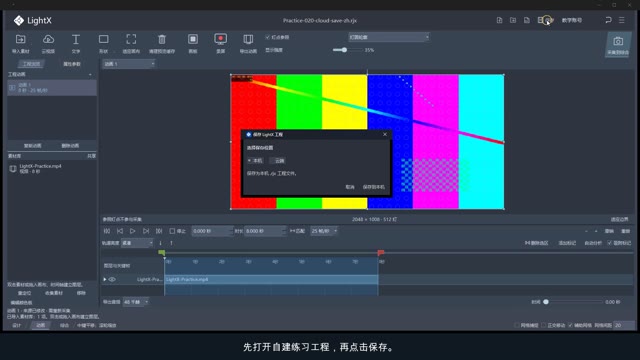Image resolution: width=640 pixels, height=360 pixels.
Task: Jump to the first frame playback icon
Action: pyautogui.click(x=107, y=231)
